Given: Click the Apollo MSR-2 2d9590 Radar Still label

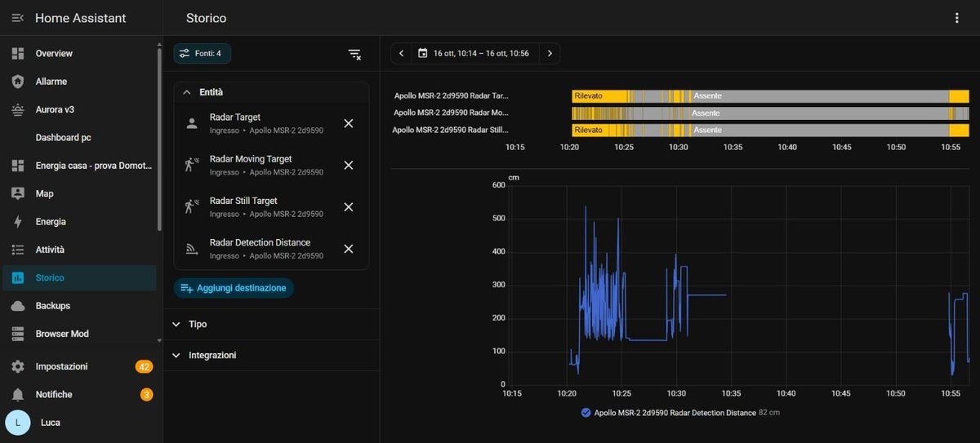Looking at the screenshot, I should 450,130.
